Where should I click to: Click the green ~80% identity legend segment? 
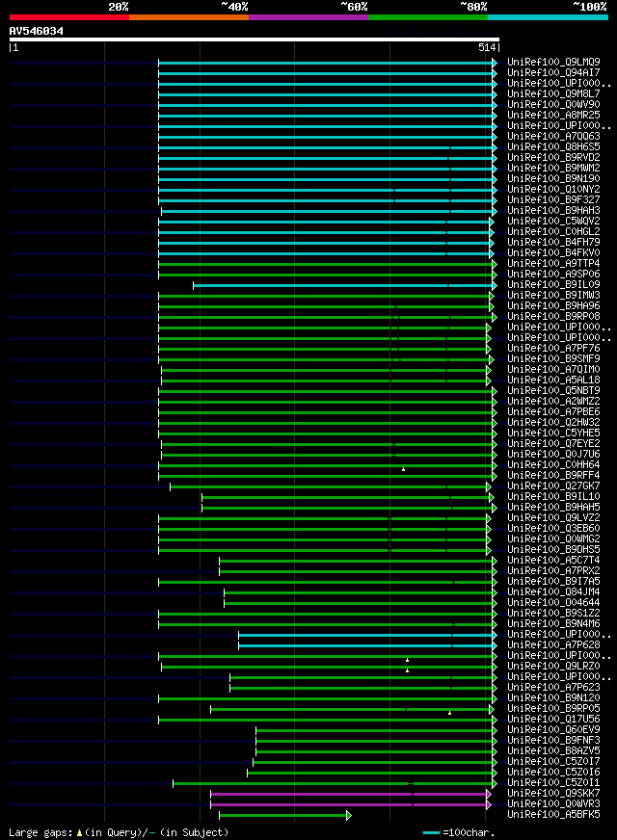[428, 17]
